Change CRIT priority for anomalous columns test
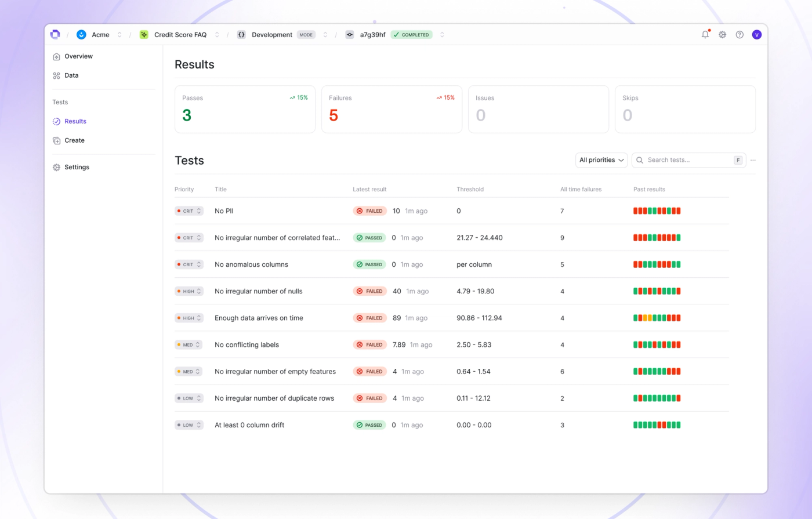 pyautogui.click(x=189, y=264)
